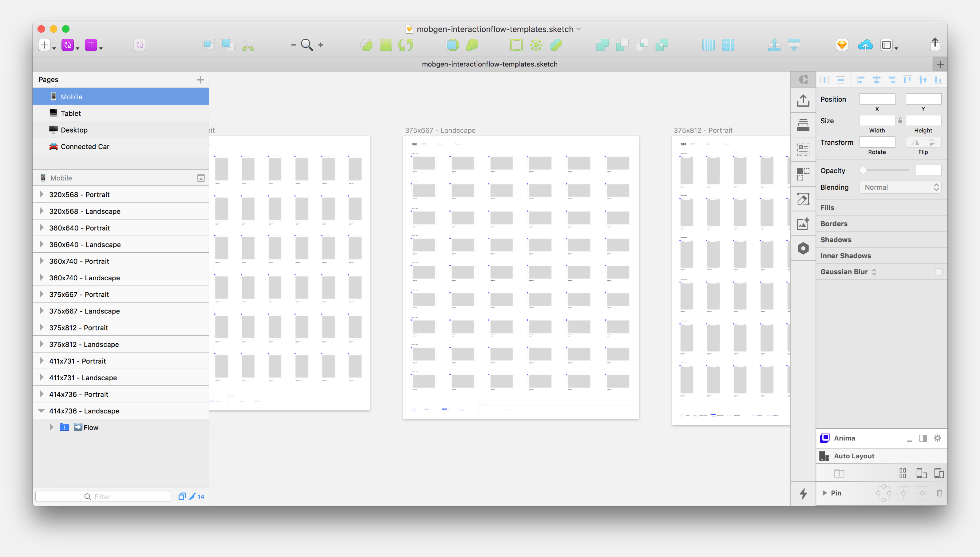Screen dimensions: 980x557
Task: Select the Rotate tool
Action: [x=405, y=45]
